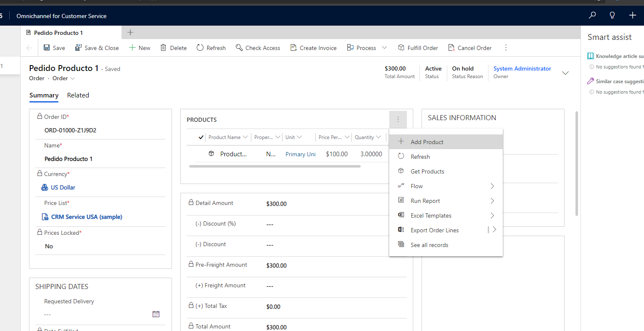Click Create Invoice
The width and height of the screenshot is (644, 331).
click(313, 48)
